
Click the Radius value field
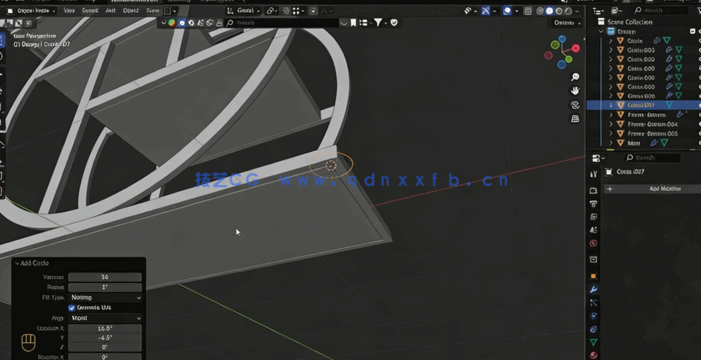click(x=105, y=287)
